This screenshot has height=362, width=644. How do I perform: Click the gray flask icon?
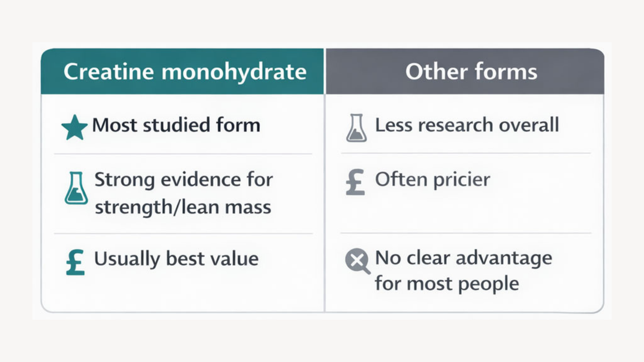[356, 128]
